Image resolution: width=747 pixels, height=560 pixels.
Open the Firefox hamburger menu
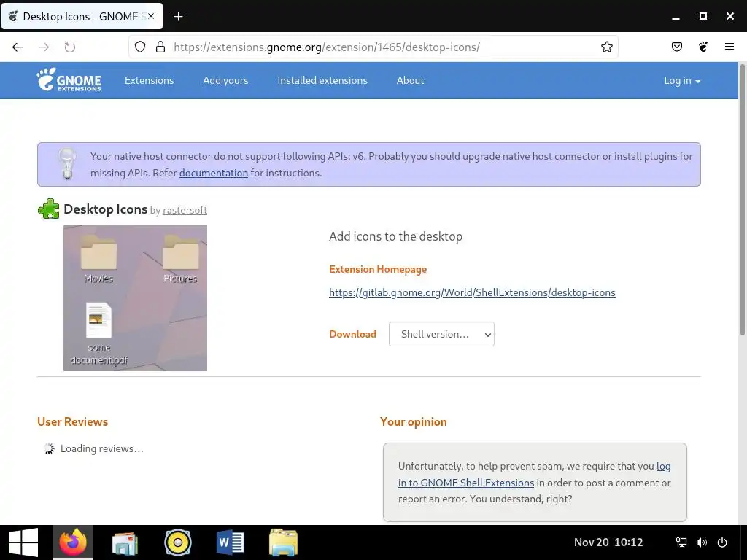tap(729, 47)
